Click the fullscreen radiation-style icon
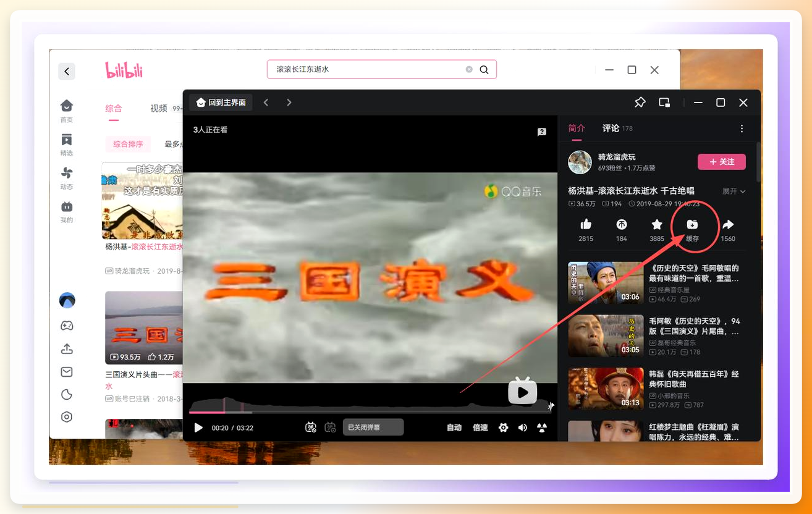 [542, 428]
